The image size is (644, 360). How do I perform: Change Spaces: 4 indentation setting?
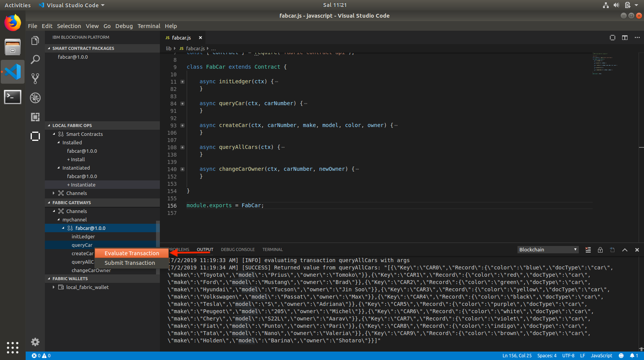547,356
